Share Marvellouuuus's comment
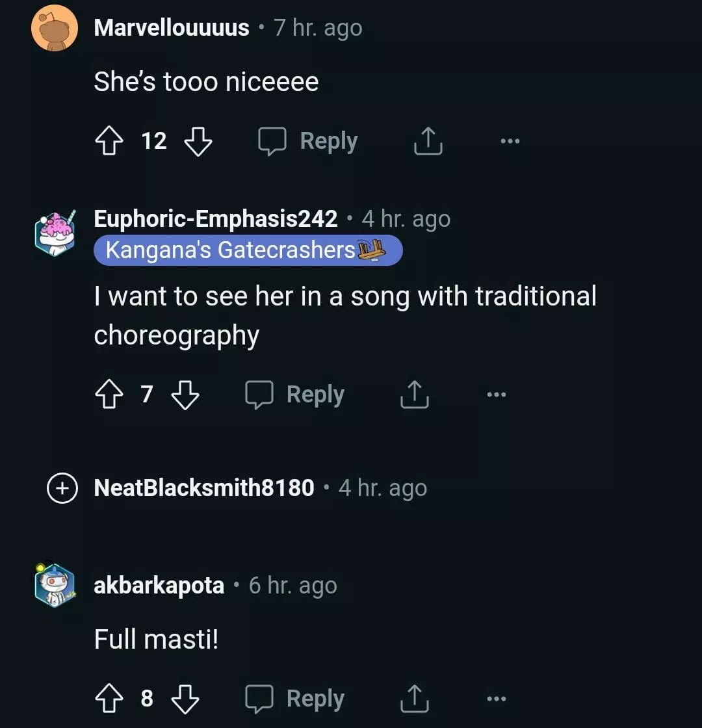The width and height of the screenshot is (702, 728). click(428, 141)
